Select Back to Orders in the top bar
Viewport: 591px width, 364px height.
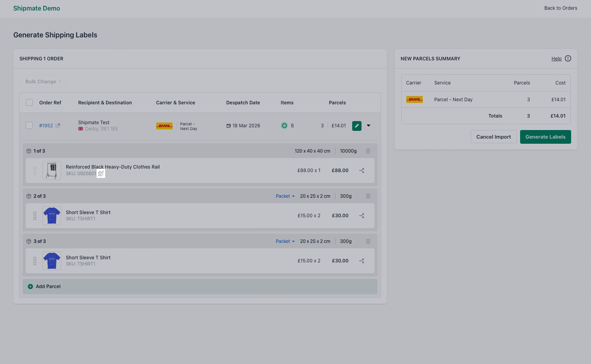[x=561, y=8]
